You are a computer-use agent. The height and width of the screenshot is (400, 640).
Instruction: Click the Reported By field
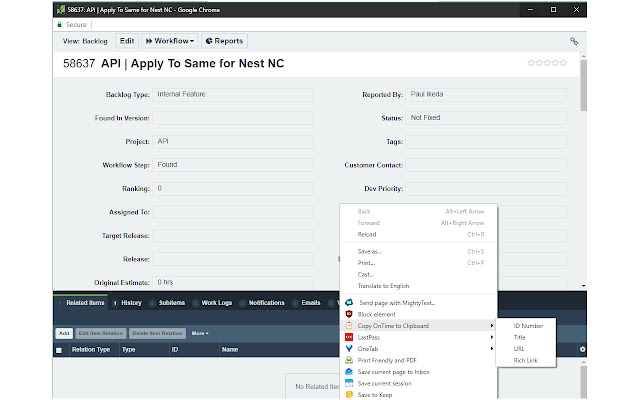click(x=486, y=94)
